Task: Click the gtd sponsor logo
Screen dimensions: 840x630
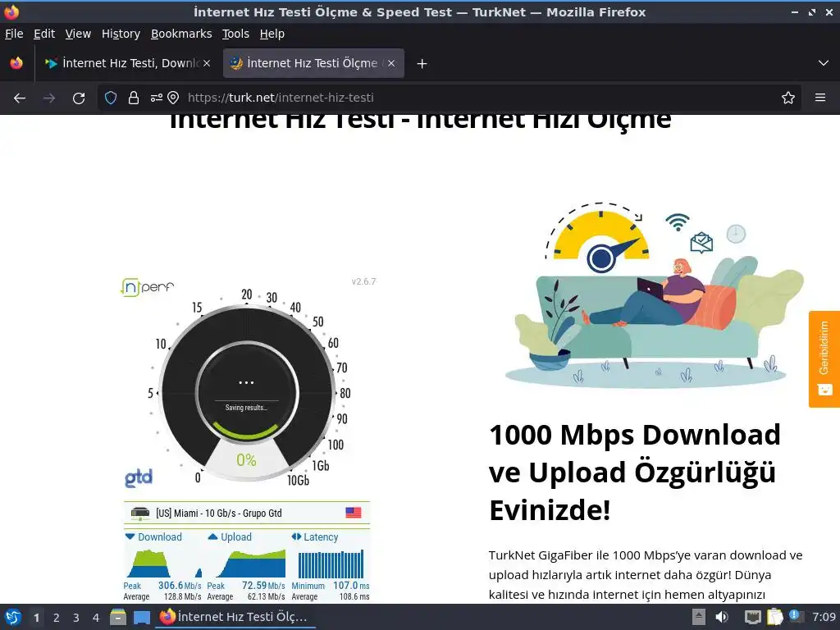Action: tap(139, 477)
